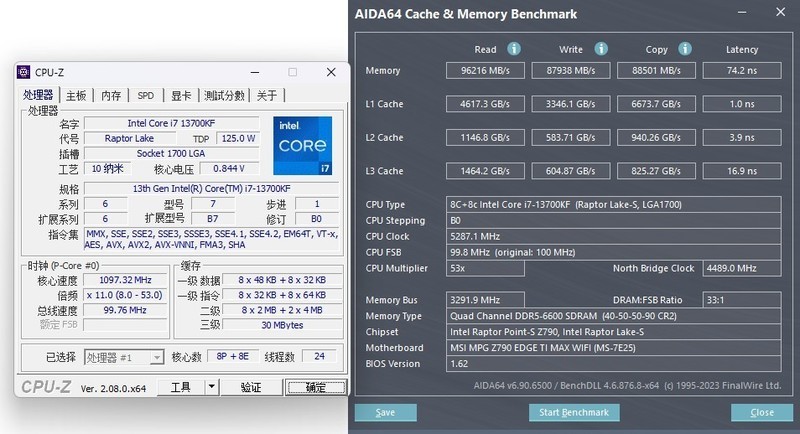Click CPU Clock value 5287.1 MHz
Image resolution: width=800 pixels, height=434 pixels.
pos(613,237)
